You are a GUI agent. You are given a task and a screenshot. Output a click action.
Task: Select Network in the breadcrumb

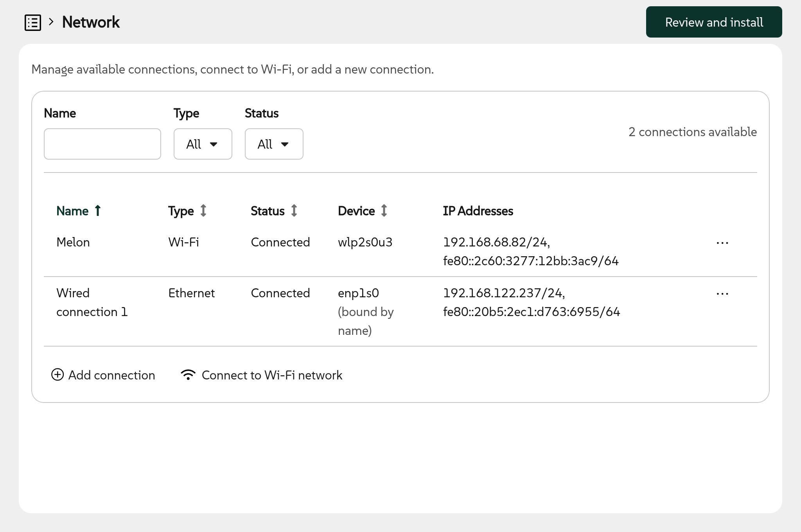click(x=90, y=22)
